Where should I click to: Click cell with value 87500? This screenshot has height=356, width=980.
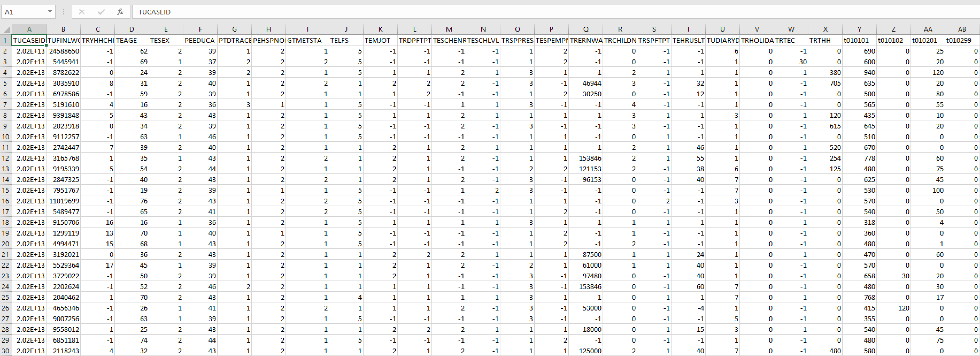(586, 254)
